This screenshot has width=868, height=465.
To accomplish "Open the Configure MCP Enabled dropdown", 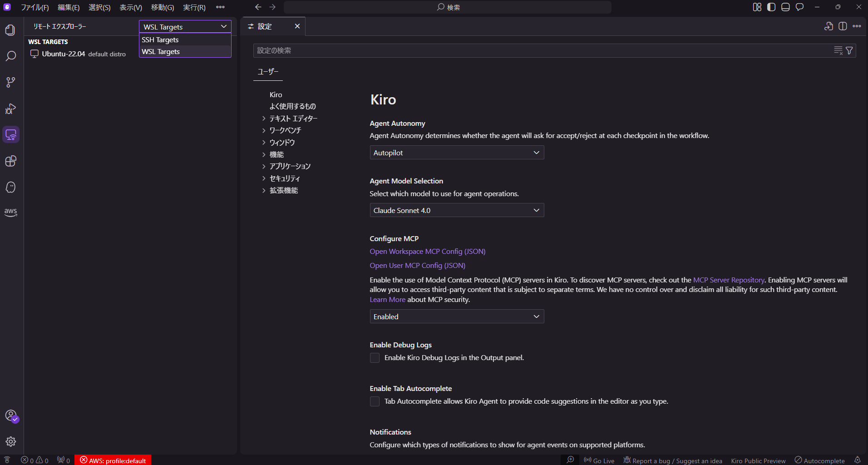I will click(457, 317).
